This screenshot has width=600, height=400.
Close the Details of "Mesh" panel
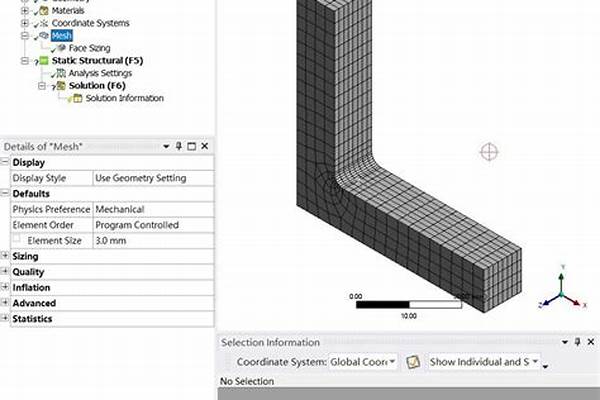point(205,146)
